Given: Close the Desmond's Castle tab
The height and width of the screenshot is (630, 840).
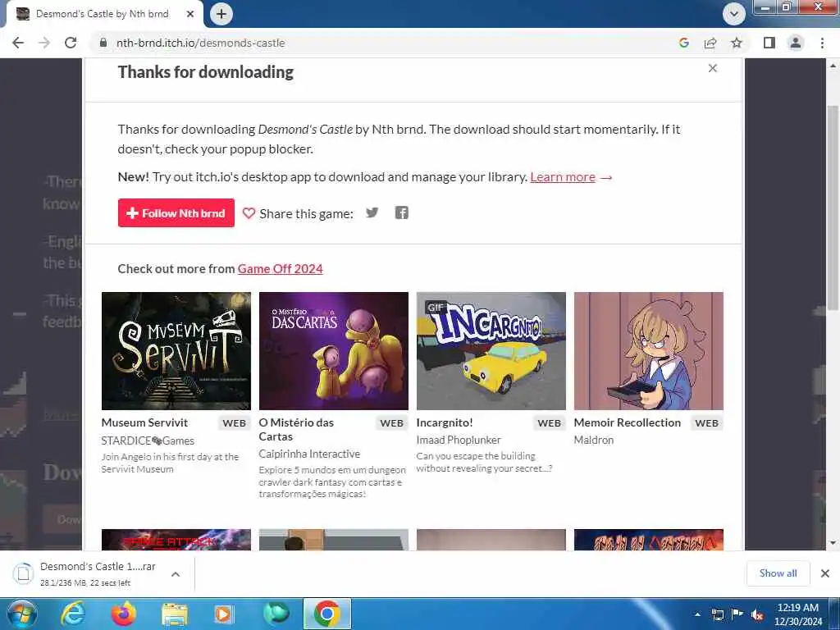Looking at the screenshot, I should (x=190, y=14).
